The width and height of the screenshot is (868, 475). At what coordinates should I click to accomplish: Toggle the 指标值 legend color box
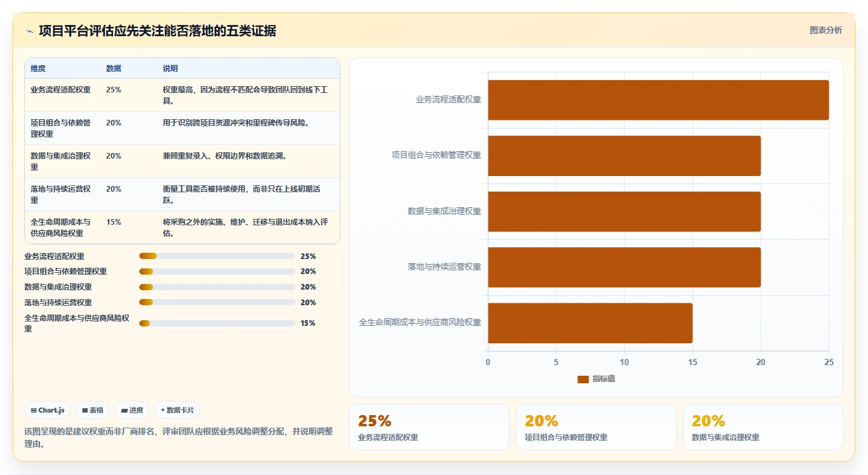coord(583,379)
